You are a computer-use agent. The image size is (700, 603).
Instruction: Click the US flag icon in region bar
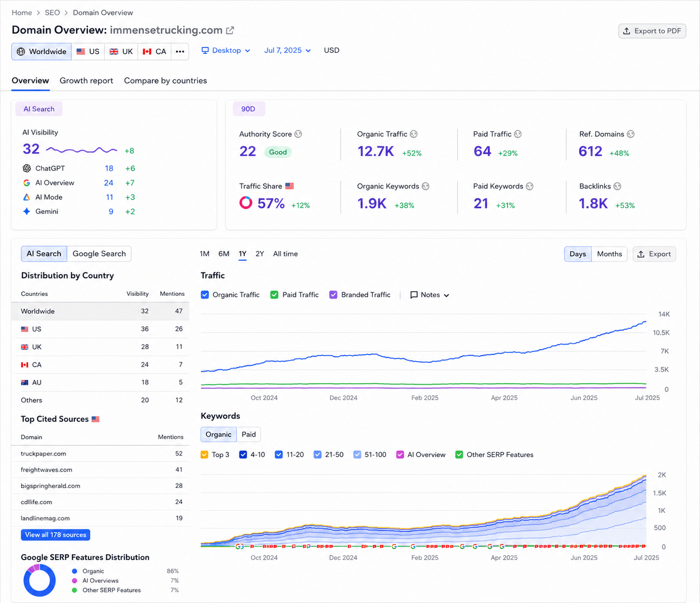(x=81, y=52)
